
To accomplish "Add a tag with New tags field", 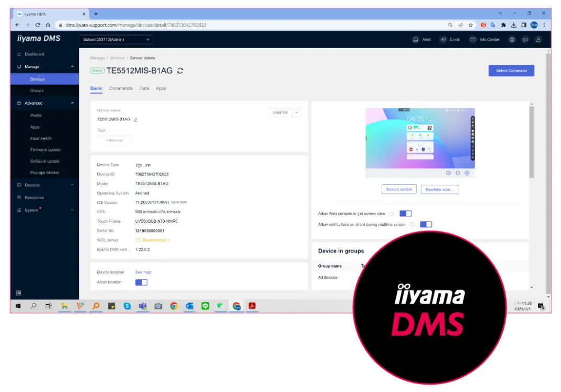I will pos(114,141).
